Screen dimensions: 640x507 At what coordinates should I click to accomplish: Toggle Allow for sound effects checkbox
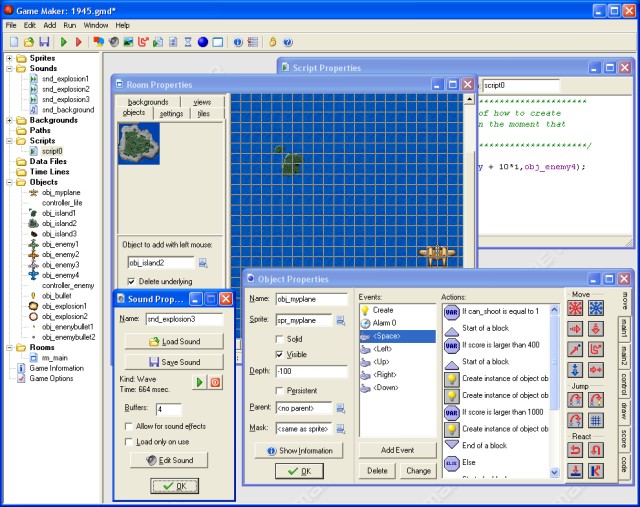pos(129,426)
